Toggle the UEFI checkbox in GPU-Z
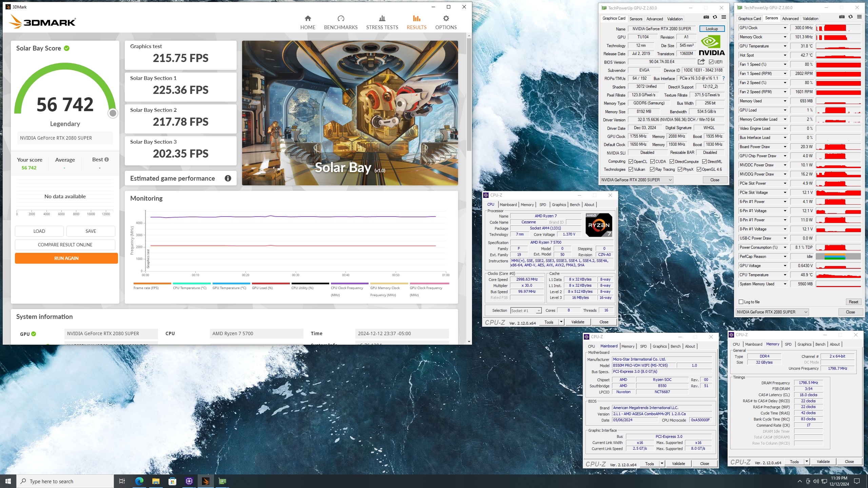868x488 pixels. [711, 62]
